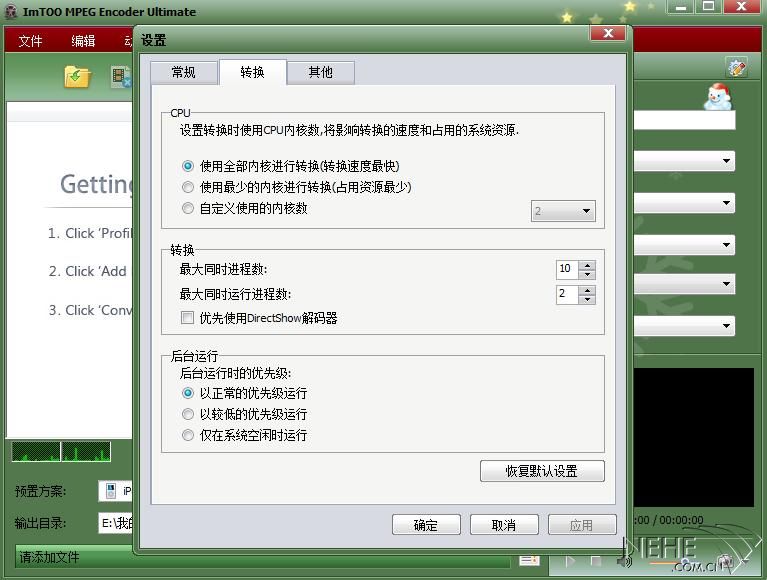Switch to the 常规 tab
The height and width of the screenshot is (580, 767).
click(183, 72)
